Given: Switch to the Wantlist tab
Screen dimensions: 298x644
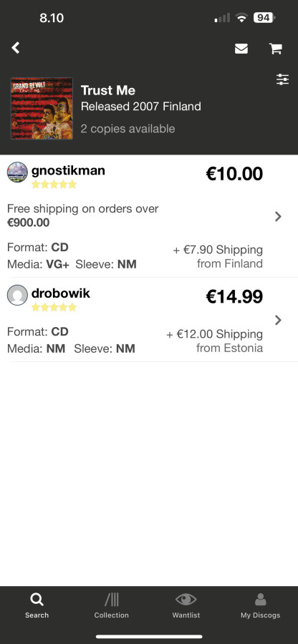Looking at the screenshot, I should [x=186, y=606].
